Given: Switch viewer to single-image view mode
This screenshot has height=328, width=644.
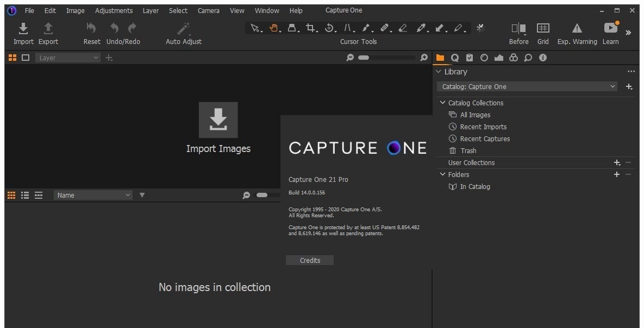Looking at the screenshot, I should tap(26, 58).
